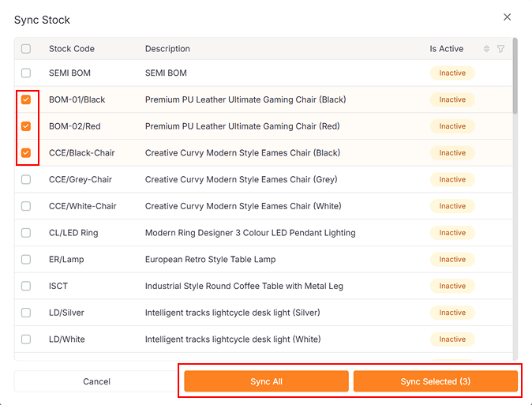
Task: Click the vertical scrollbar of the stock list
Action: (x=515, y=79)
